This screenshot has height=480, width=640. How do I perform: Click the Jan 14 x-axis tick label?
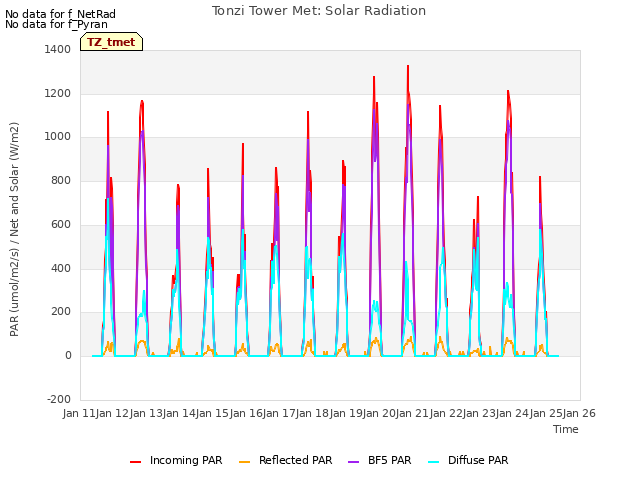[179, 413]
